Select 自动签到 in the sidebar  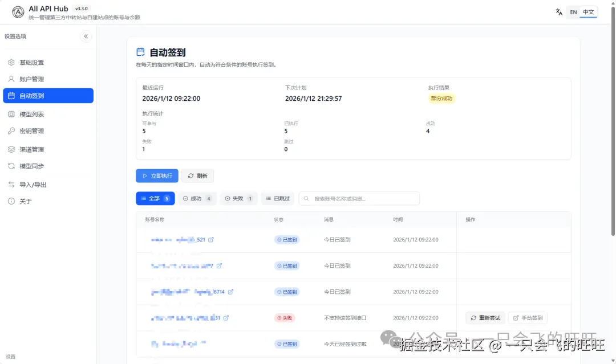[x=48, y=96]
